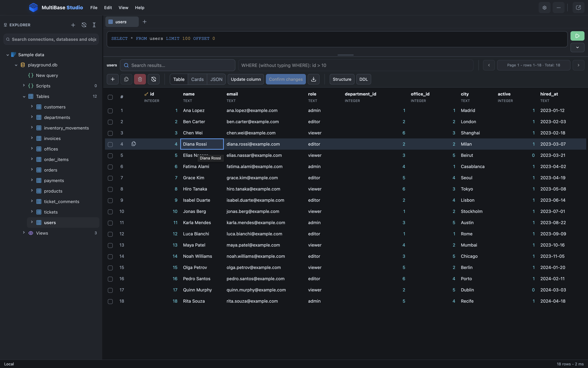Click the WHERE filter input field

point(356,65)
